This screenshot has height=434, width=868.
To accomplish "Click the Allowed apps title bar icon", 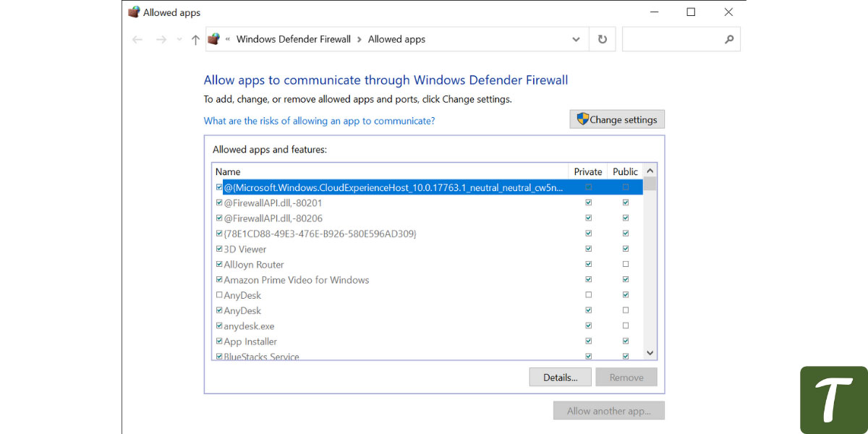I will 134,12.
